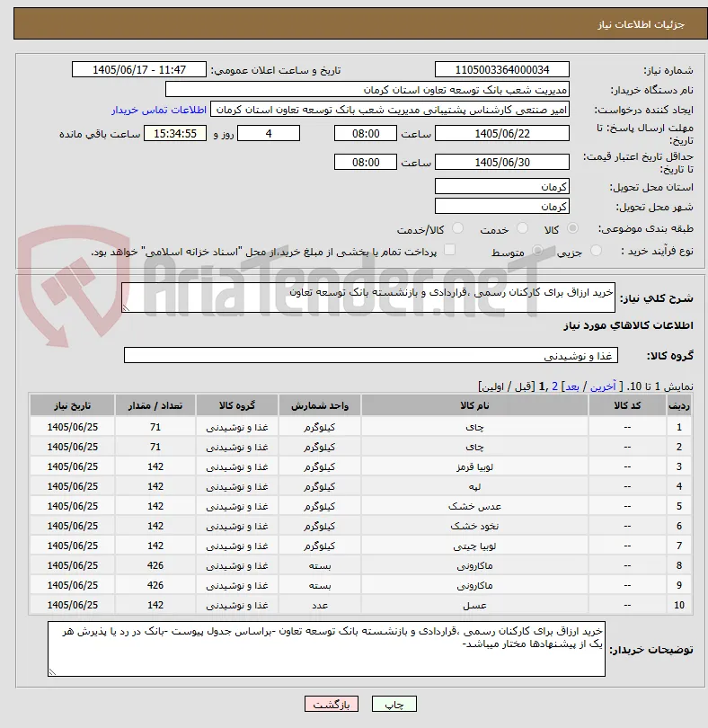The width and height of the screenshot is (708, 728).
Task: Select the لپه item name cell
Action: tap(474, 486)
